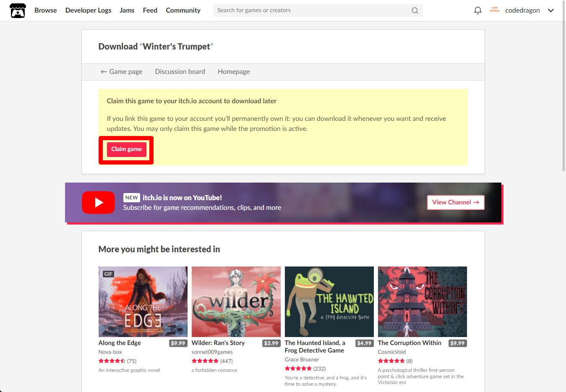Click Corruption Within star rating (8)

395,361
